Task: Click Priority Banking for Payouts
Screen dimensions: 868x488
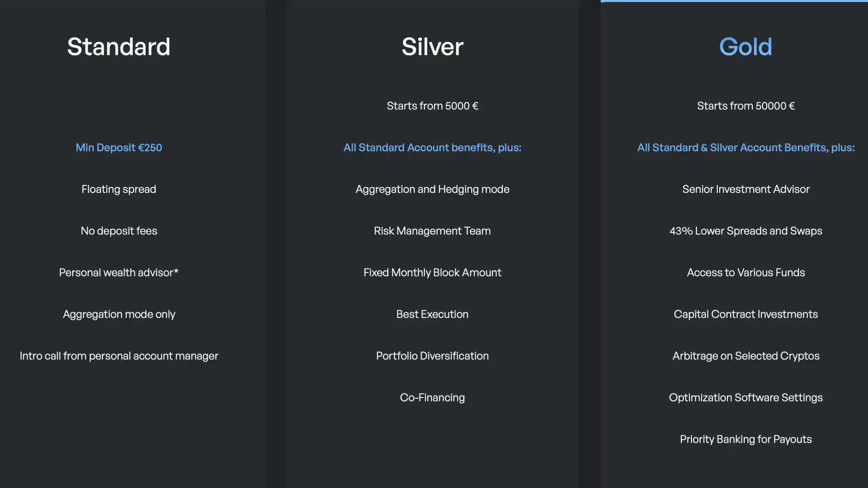Action: tap(746, 439)
